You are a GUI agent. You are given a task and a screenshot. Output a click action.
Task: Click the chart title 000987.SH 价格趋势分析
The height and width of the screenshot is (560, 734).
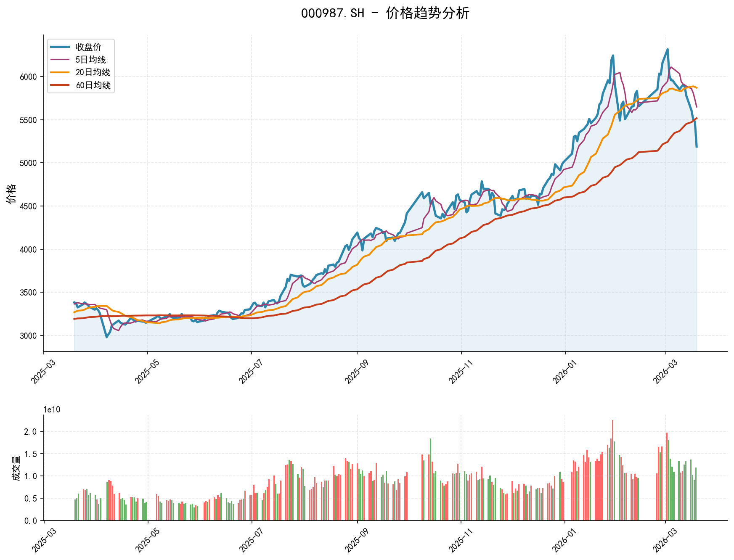(x=385, y=13)
